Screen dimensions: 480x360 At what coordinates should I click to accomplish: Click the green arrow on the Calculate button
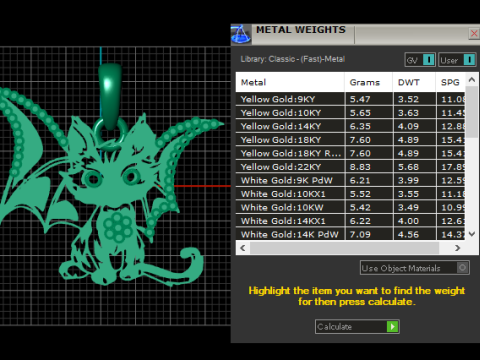(x=392, y=326)
